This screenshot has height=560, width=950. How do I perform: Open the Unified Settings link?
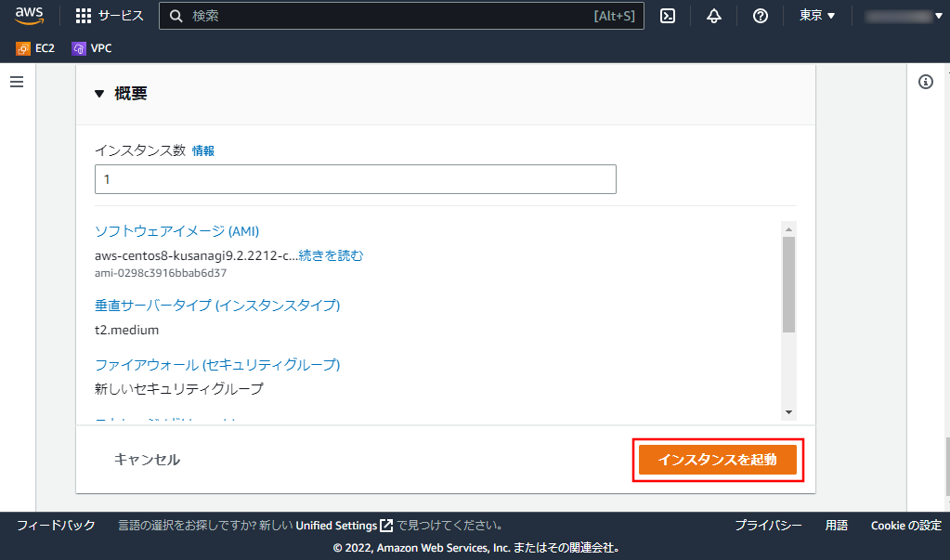345,526
